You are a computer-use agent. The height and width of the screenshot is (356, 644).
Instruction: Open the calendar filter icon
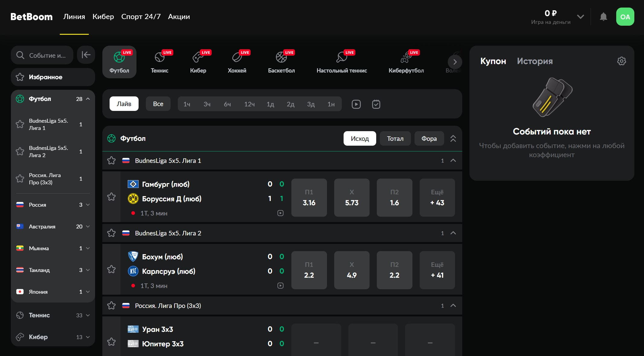[x=376, y=104]
